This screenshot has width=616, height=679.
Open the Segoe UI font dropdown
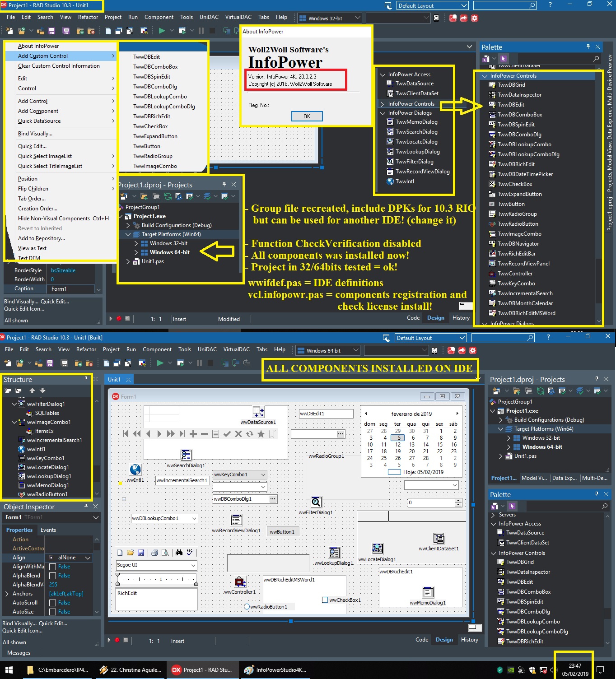tap(193, 565)
